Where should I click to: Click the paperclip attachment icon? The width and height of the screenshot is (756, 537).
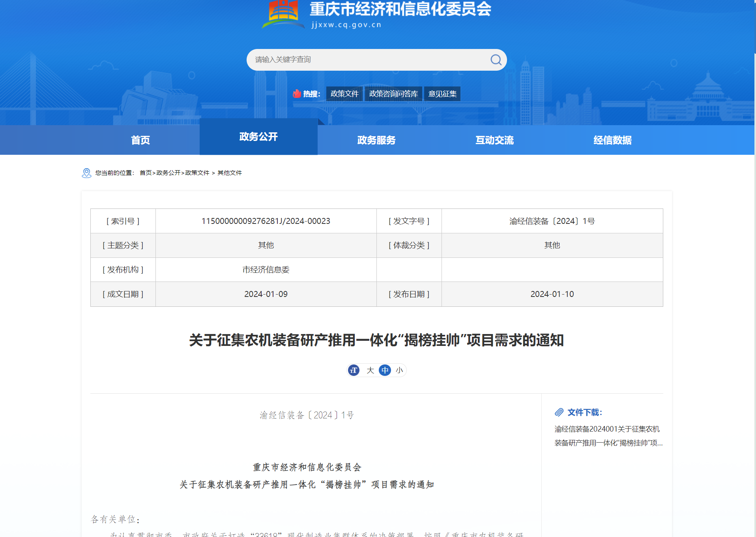559,413
